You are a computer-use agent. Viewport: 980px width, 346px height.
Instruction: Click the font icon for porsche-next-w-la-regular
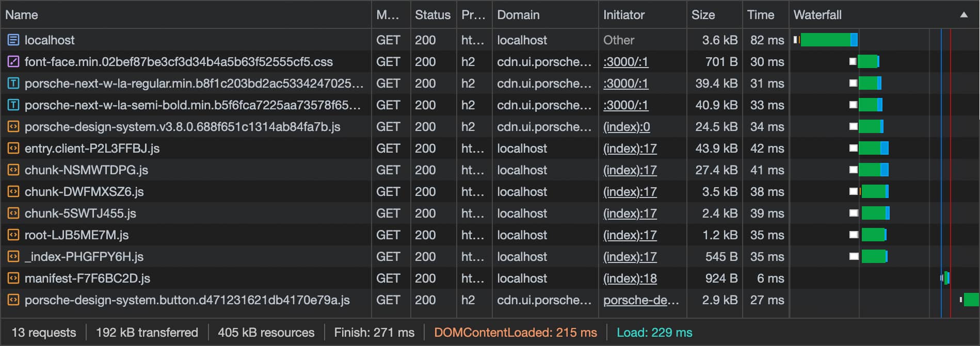13,83
